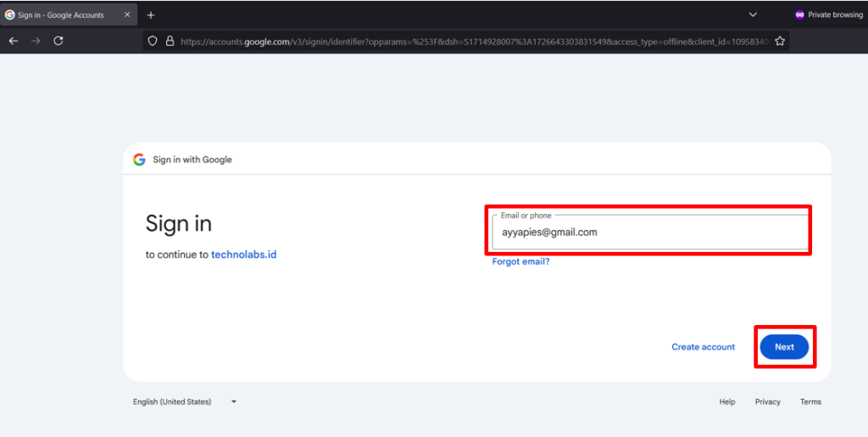Bookmark this page with the star icon

tap(780, 41)
